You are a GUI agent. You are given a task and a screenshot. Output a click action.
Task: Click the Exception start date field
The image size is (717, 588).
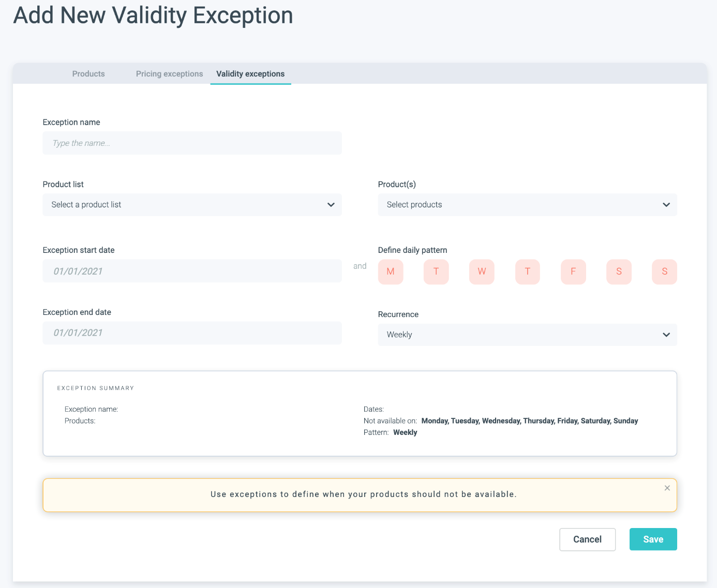coord(192,271)
